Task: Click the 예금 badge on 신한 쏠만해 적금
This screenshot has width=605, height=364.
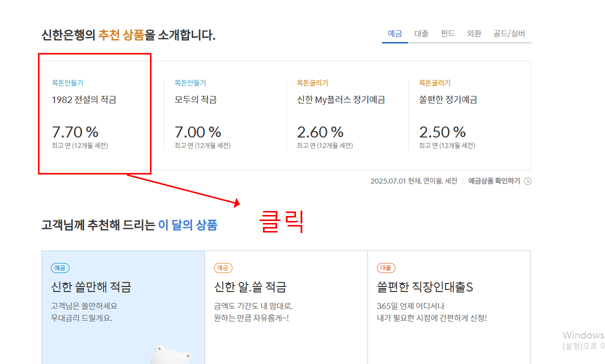Action: tap(60, 268)
